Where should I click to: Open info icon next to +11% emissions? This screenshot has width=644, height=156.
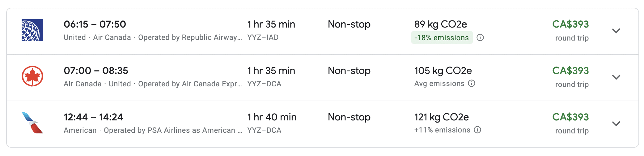(x=477, y=130)
